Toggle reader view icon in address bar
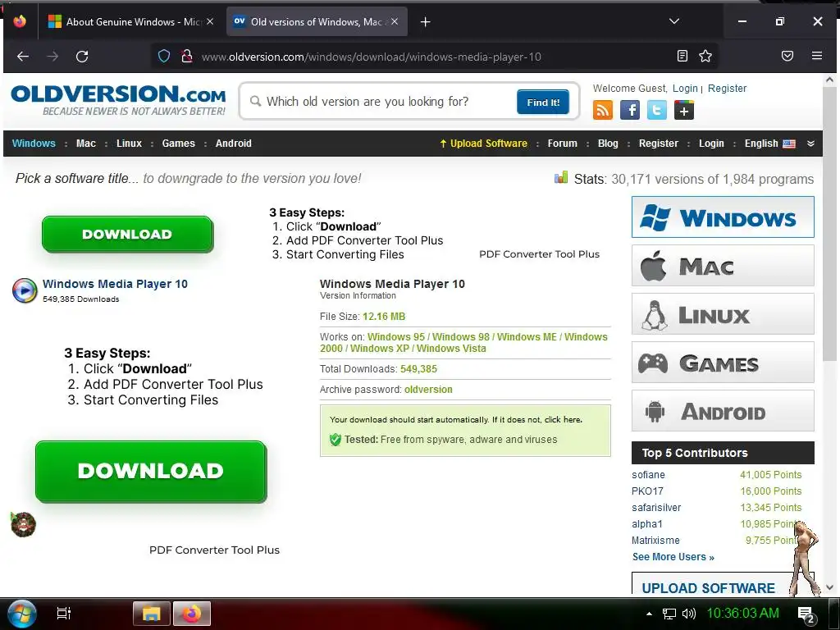The width and height of the screenshot is (840, 630). click(682, 56)
